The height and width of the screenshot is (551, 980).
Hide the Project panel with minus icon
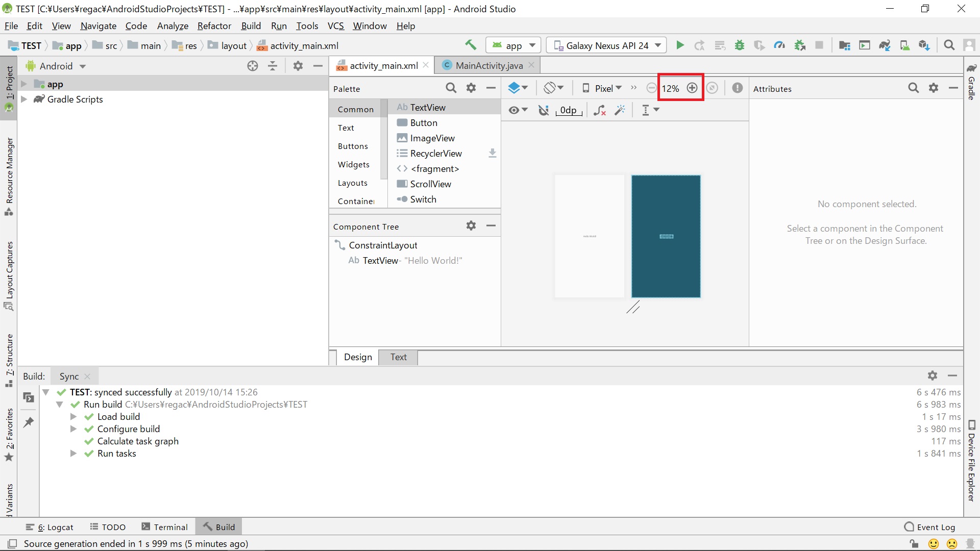point(317,65)
